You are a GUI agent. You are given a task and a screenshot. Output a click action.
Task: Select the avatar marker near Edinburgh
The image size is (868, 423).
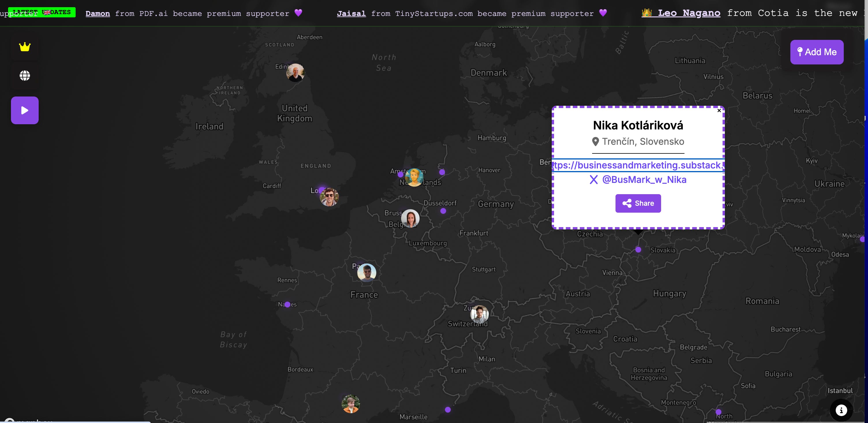295,73
